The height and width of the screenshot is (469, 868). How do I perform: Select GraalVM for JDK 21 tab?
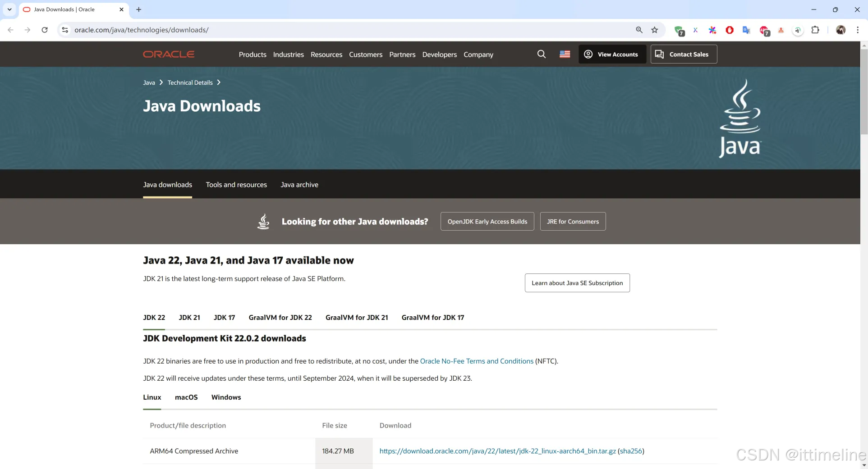click(x=357, y=318)
